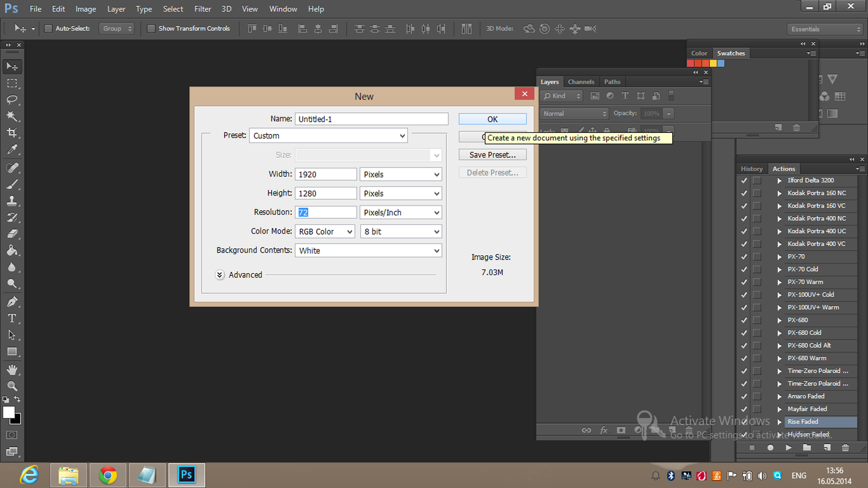
Task: Create new action set folder icon
Action: pos(807,447)
